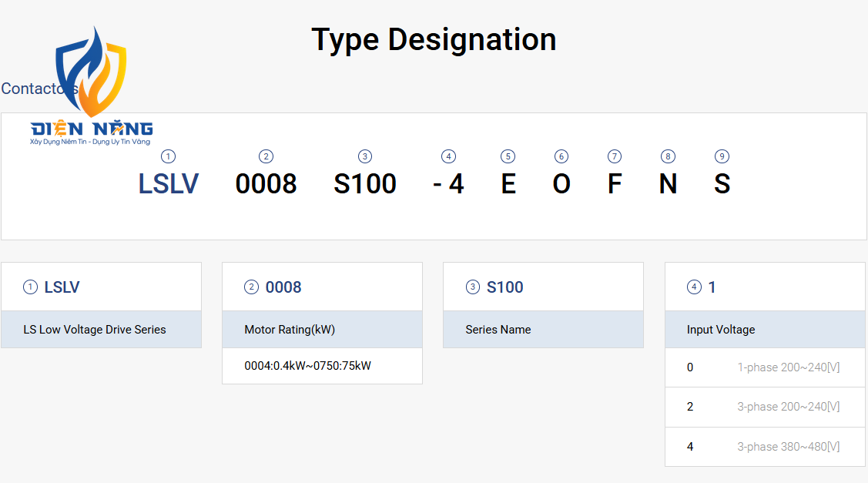Click circled number 8 above N
The height and width of the screenshot is (483, 868).
[669, 156]
